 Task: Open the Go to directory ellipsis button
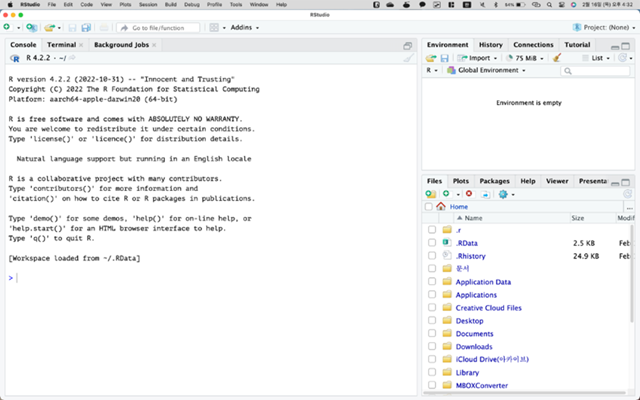click(629, 207)
